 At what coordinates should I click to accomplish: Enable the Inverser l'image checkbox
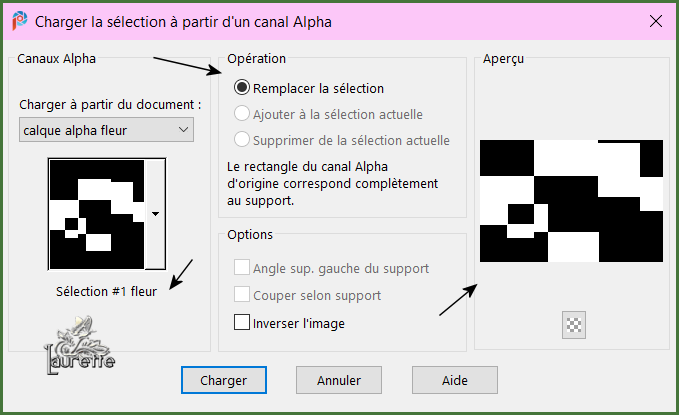pyautogui.click(x=241, y=323)
